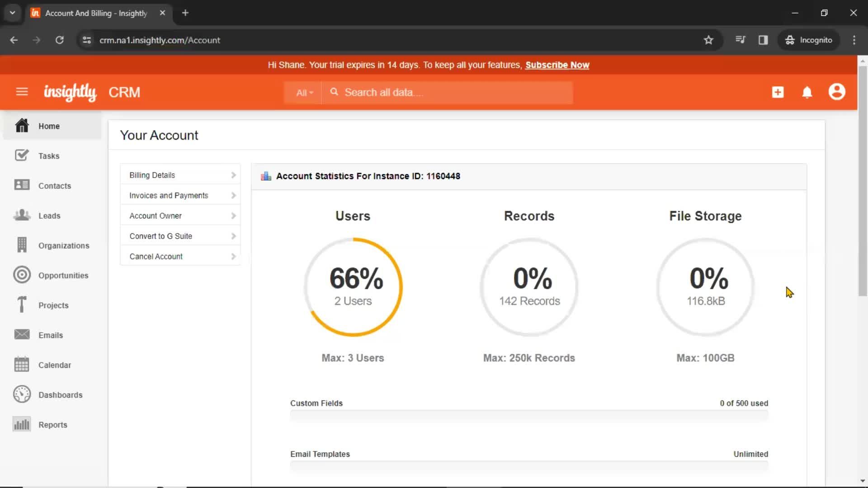Click the user account profile icon
Screen dimensions: 868x488
pyautogui.click(x=836, y=92)
